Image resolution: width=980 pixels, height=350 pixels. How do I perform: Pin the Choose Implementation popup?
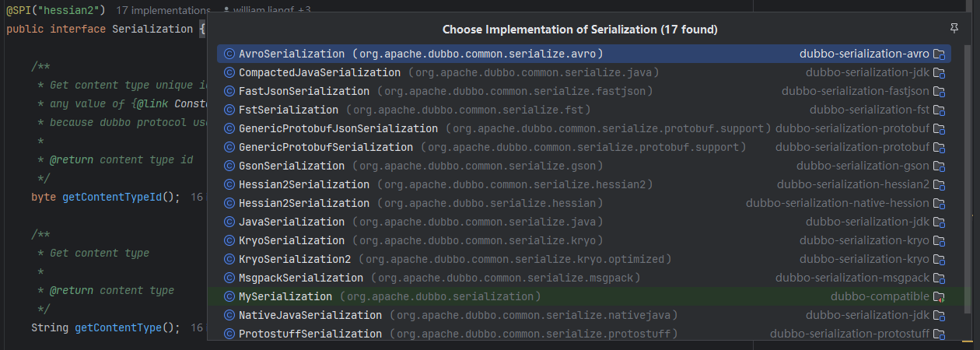tap(954, 28)
